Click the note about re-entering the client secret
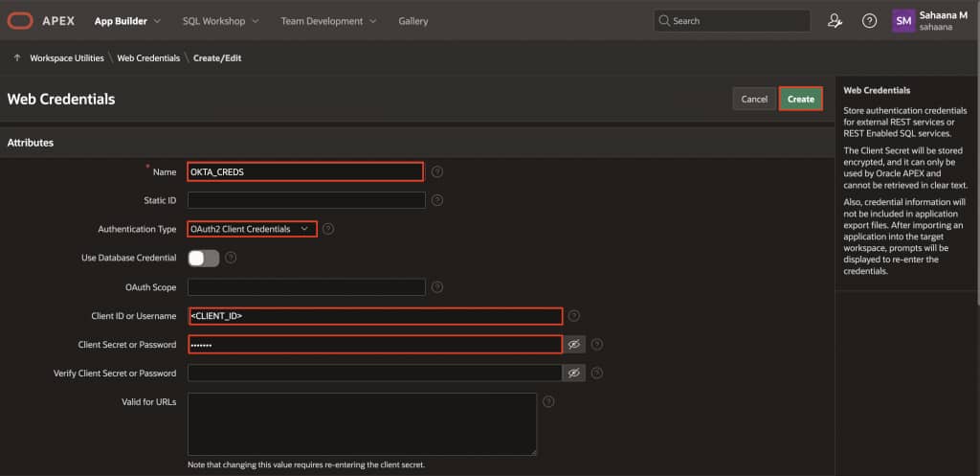Viewport: 980px width, 476px height. [x=306, y=465]
